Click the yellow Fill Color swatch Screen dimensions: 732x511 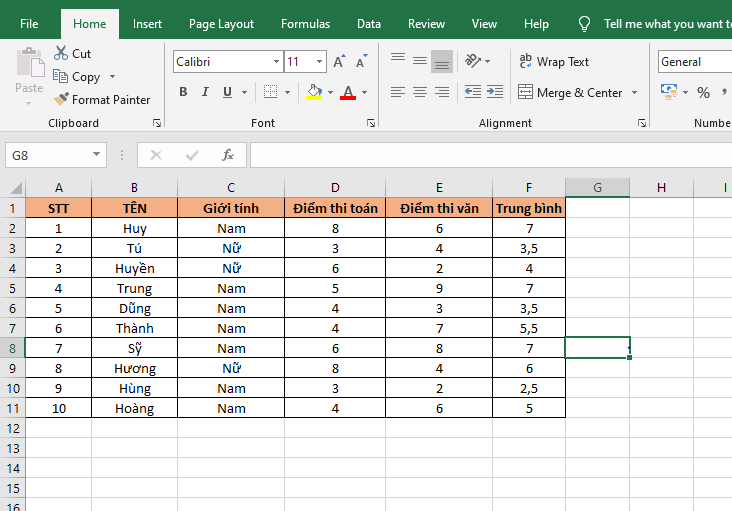314,92
